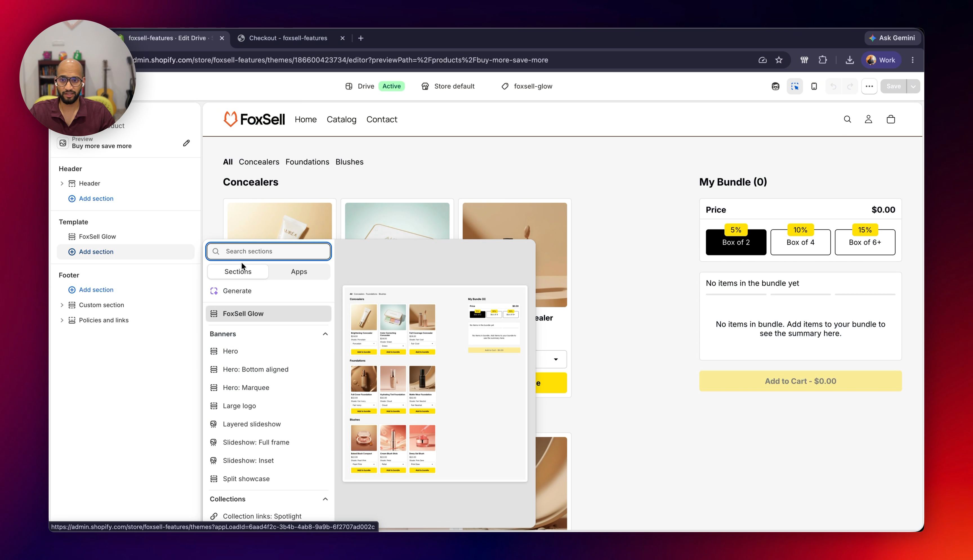Bookmark this page with the star icon
Image resolution: width=973 pixels, height=560 pixels.
click(x=779, y=60)
